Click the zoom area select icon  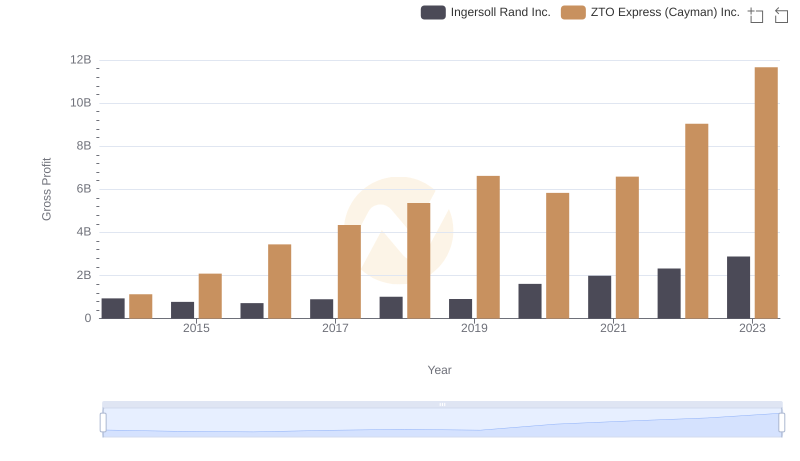click(756, 15)
